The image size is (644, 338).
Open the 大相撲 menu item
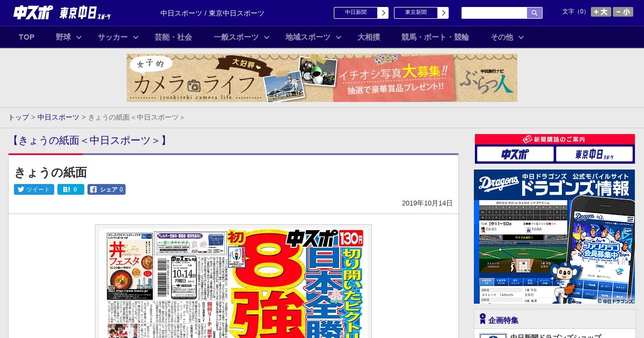coord(369,37)
